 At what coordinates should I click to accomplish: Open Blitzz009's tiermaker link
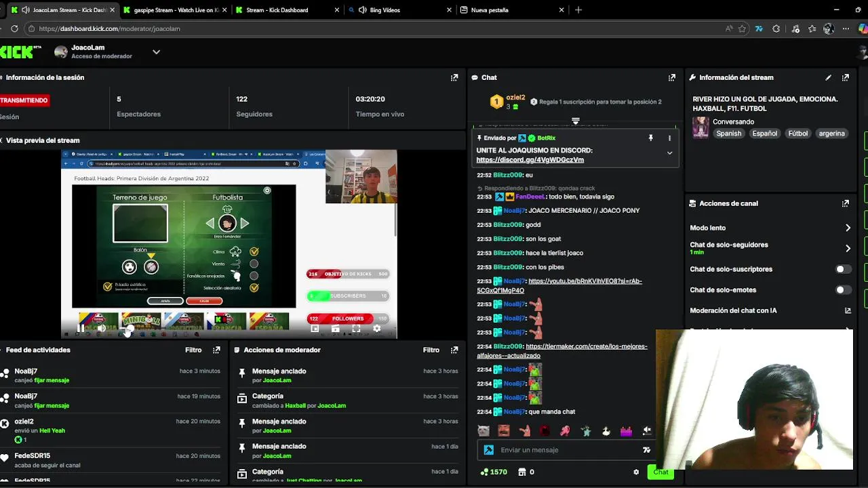[561, 351]
